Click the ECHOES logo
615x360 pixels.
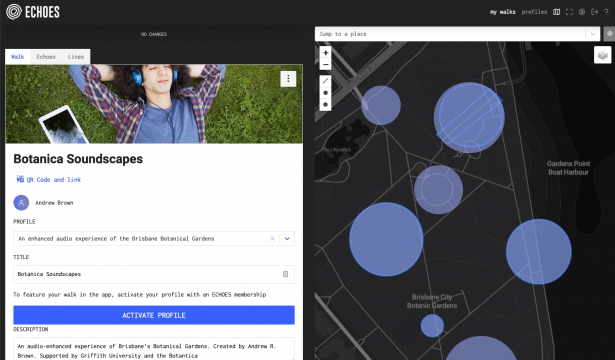click(x=33, y=12)
